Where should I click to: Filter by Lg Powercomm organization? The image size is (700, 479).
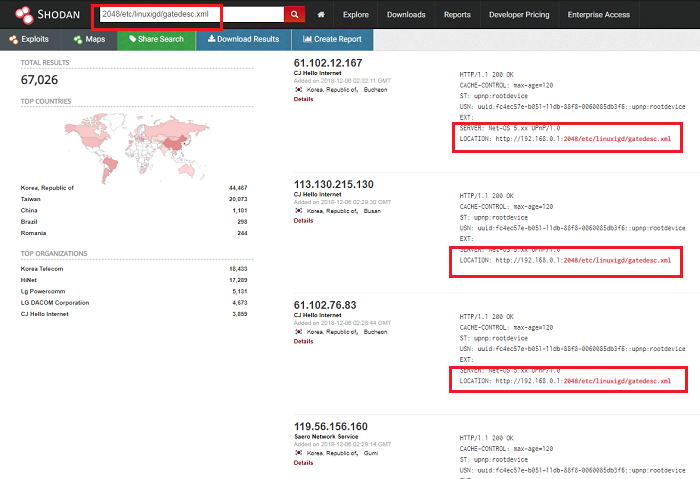pos(43,292)
